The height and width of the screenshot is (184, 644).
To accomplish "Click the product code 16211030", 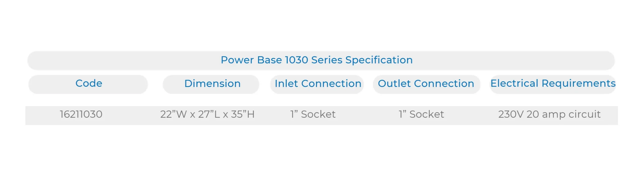I will pos(81,114).
